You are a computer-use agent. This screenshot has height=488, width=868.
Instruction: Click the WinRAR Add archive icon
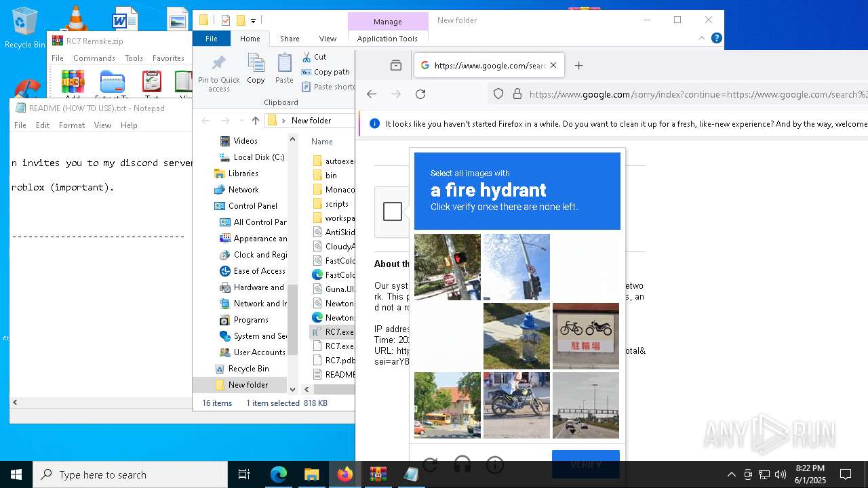point(73,82)
